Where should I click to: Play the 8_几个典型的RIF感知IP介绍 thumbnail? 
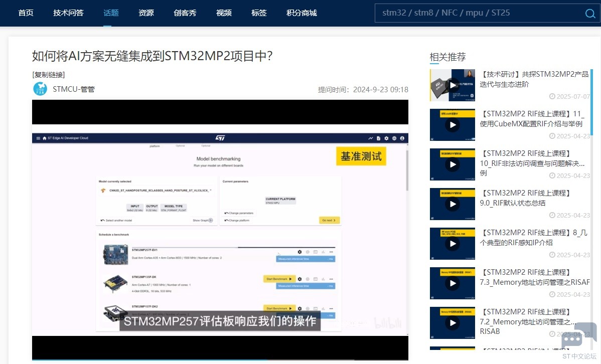(453, 244)
